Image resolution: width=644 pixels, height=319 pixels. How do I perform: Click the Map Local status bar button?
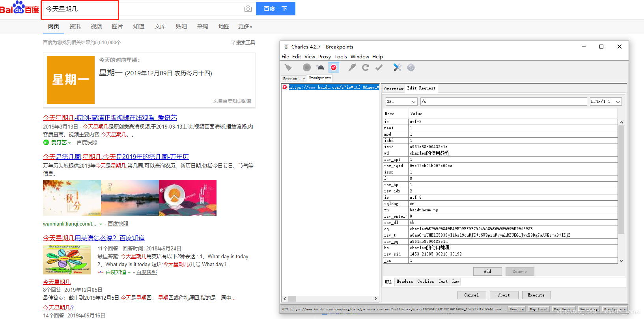tap(538, 309)
